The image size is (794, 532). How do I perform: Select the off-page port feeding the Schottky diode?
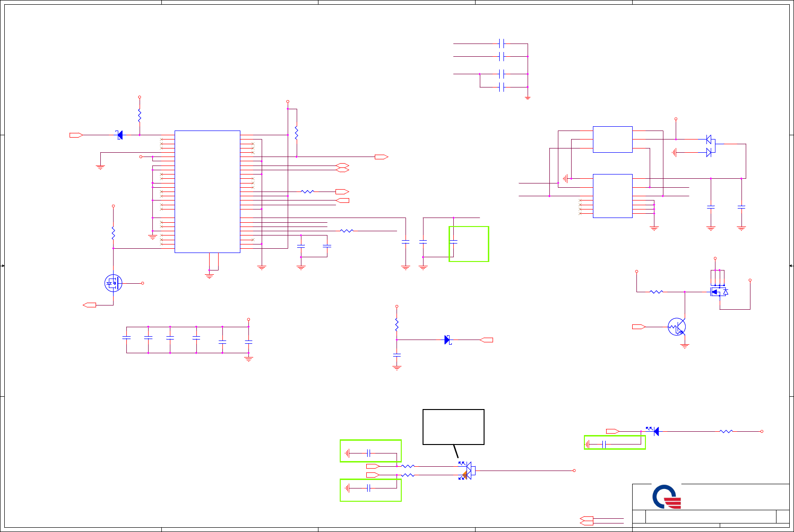coord(76,135)
